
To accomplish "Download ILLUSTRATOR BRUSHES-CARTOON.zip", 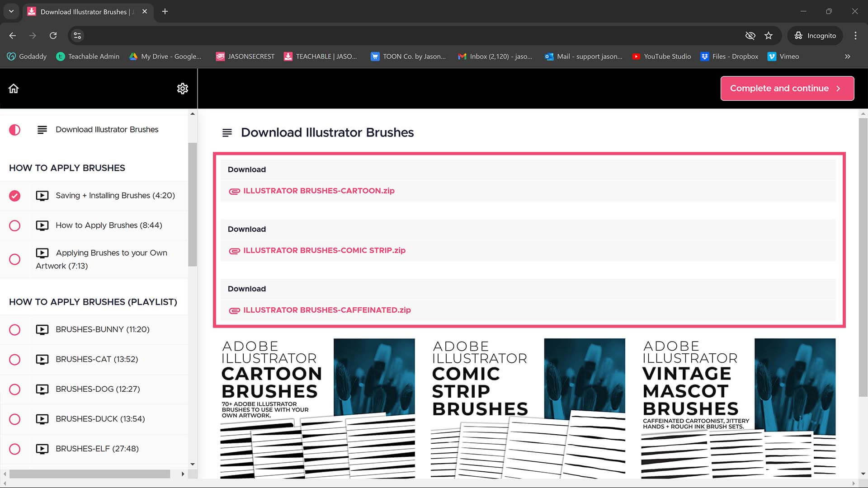I will point(319,191).
